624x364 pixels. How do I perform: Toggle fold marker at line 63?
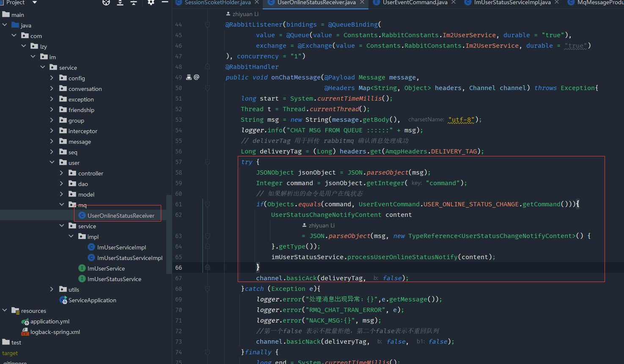(207, 236)
